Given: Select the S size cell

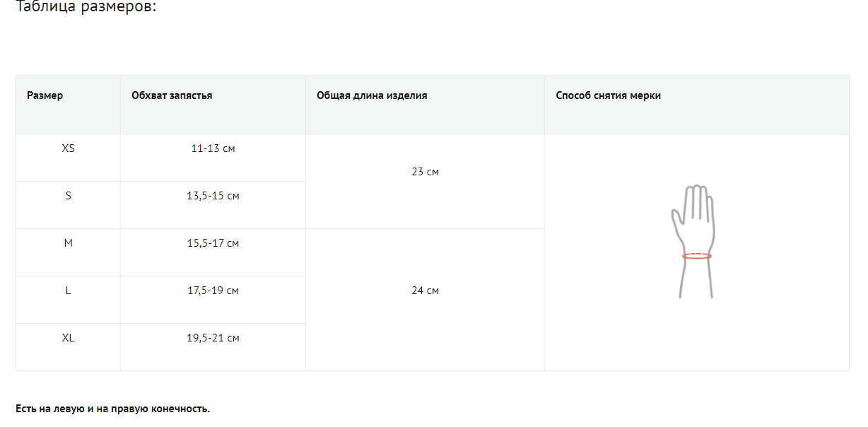Looking at the screenshot, I should [x=69, y=196].
